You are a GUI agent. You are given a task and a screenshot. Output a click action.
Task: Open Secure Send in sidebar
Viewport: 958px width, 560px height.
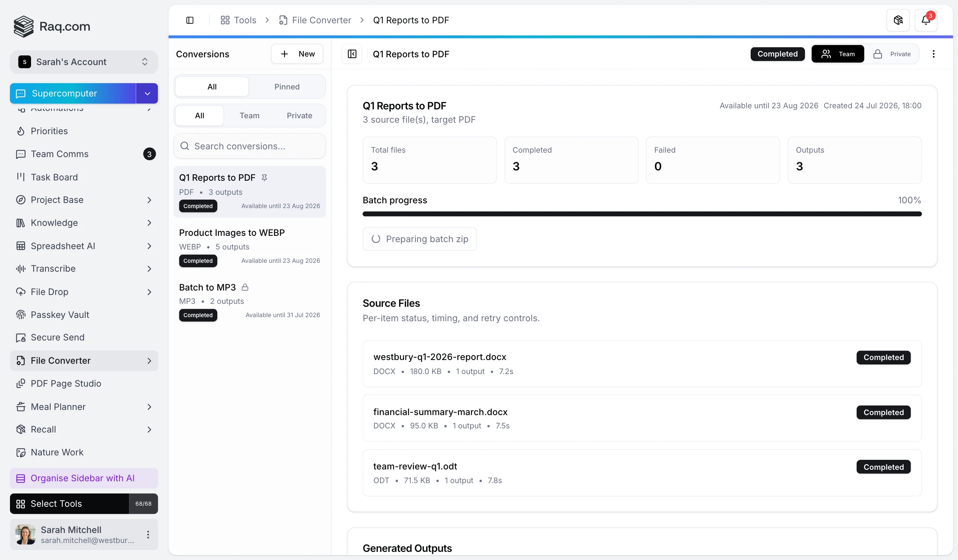[x=84, y=337]
